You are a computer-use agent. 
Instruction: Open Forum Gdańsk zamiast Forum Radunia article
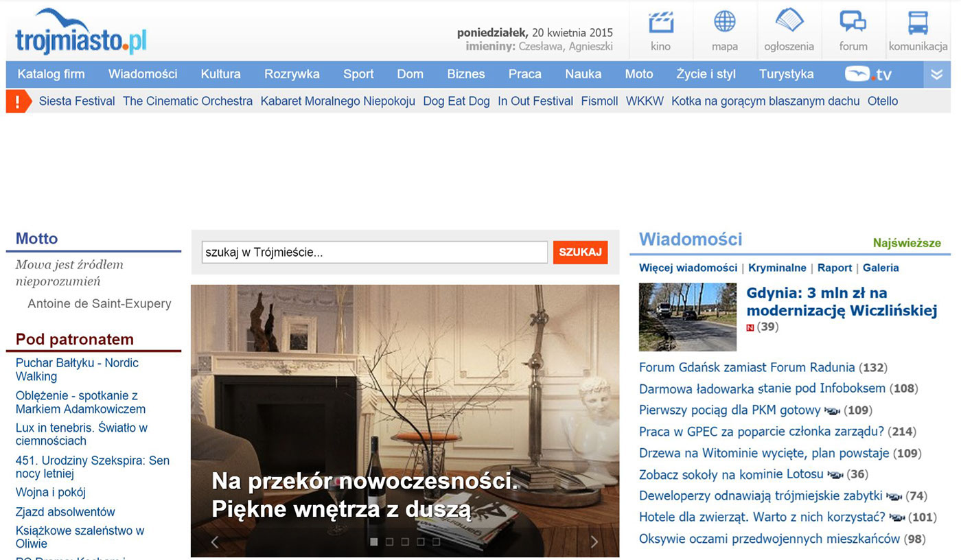[x=747, y=367]
